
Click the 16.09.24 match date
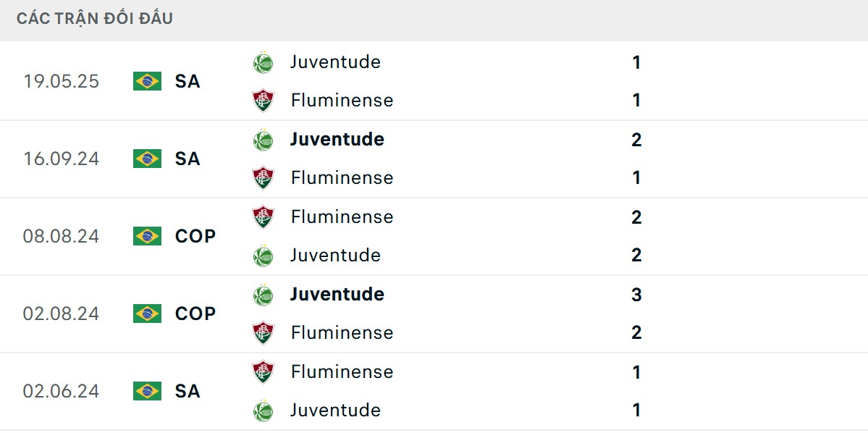(61, 159)
